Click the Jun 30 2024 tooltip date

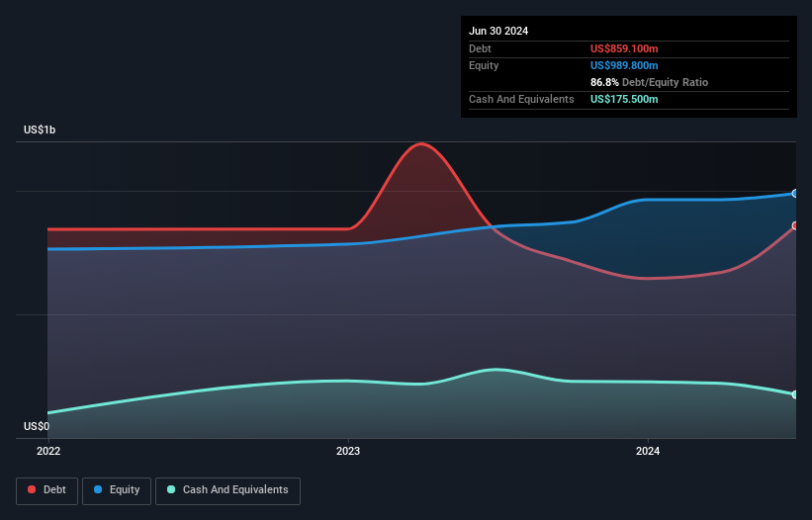click(x=498, y=31)
